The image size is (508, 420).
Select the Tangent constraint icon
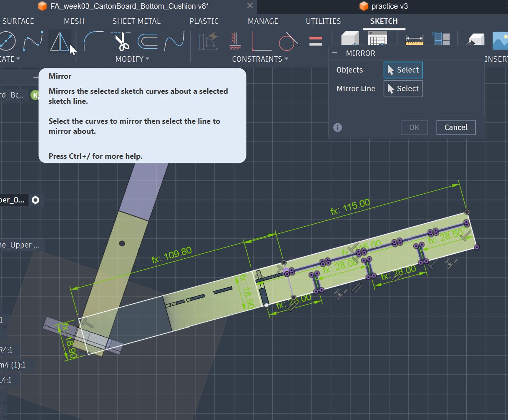288,41
